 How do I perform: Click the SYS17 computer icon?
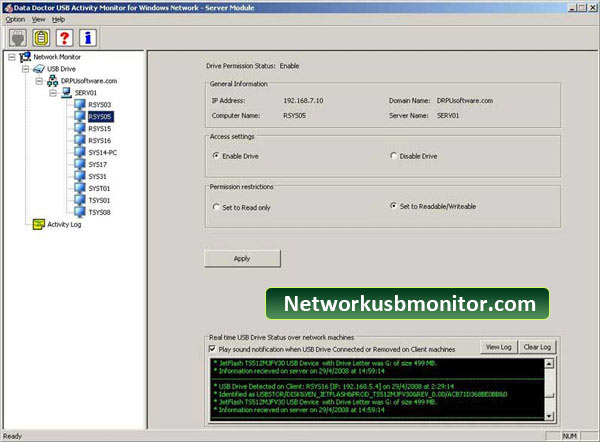click(80, 164)
